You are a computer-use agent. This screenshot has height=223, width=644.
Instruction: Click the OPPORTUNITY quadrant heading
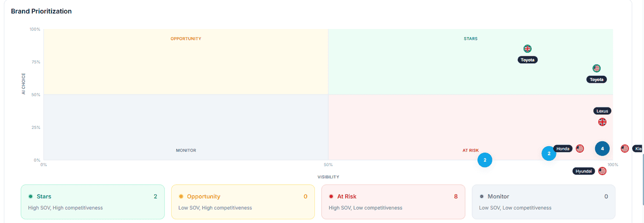pyautogui.click(x=186, y=39)
